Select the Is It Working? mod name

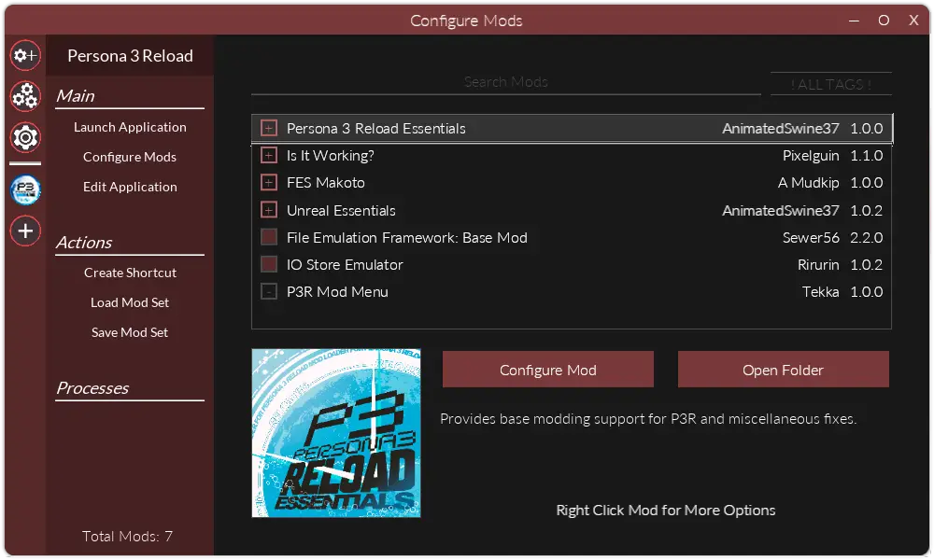[x=330, y=155]
